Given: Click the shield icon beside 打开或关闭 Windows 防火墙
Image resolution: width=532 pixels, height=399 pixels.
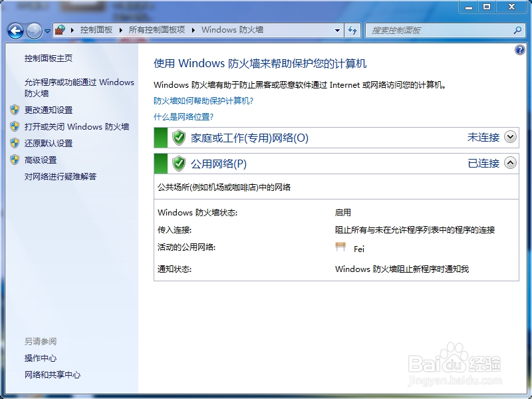Looking at the screenshot, I should (15, 126).
